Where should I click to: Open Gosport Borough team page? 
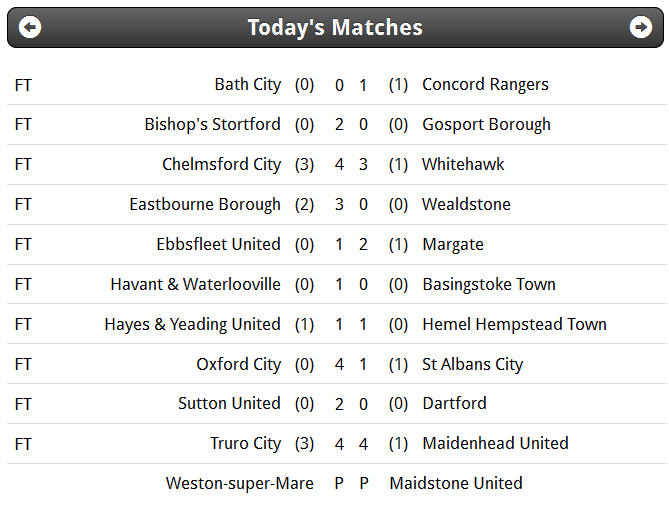pos(486,125)
